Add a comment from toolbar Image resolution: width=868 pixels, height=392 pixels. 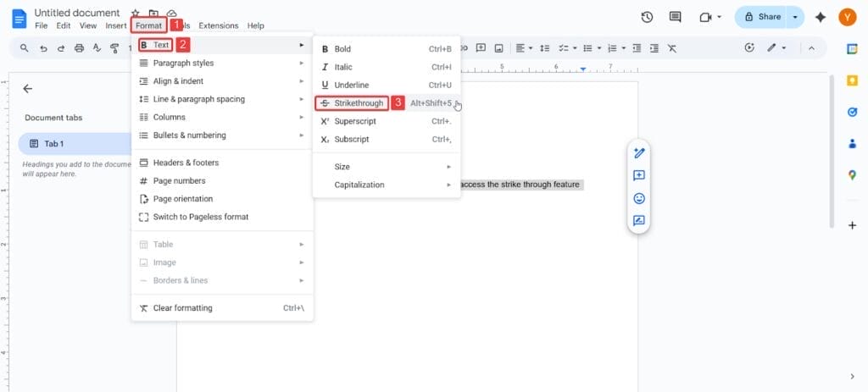[481, 48]
